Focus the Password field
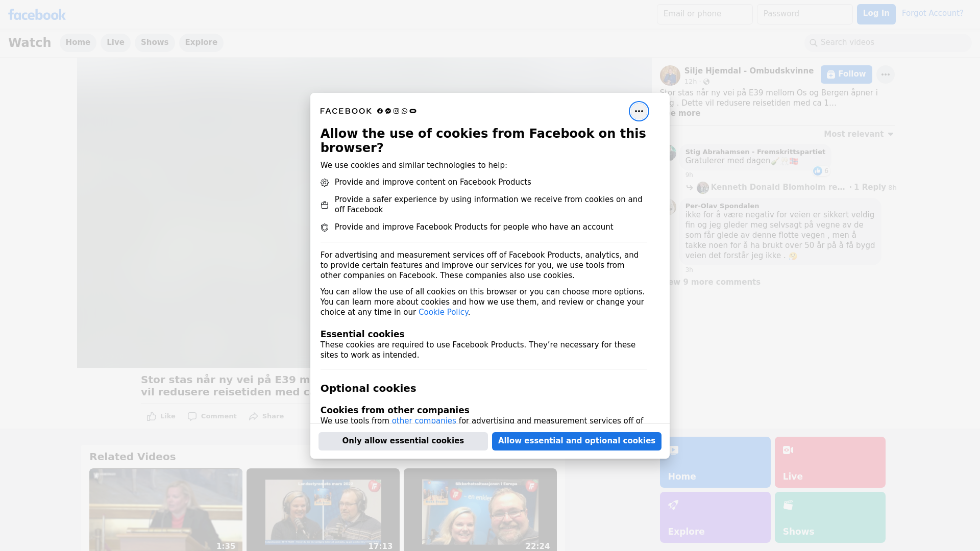This screenshot has width=980, height=551. [804, 14]
